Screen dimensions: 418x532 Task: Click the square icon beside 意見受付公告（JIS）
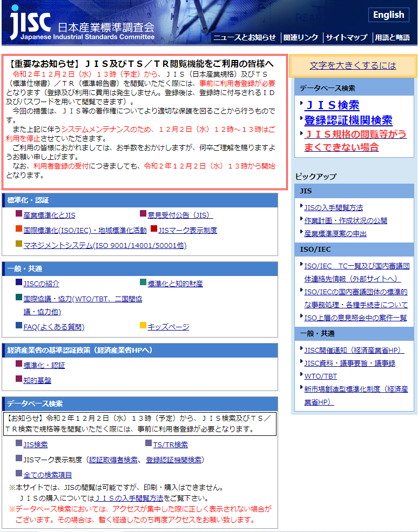(143, 213)
